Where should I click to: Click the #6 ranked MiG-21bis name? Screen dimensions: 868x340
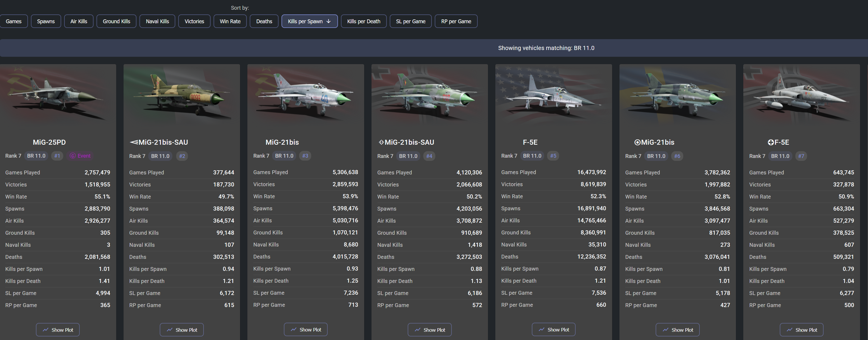tap(654, 142)
